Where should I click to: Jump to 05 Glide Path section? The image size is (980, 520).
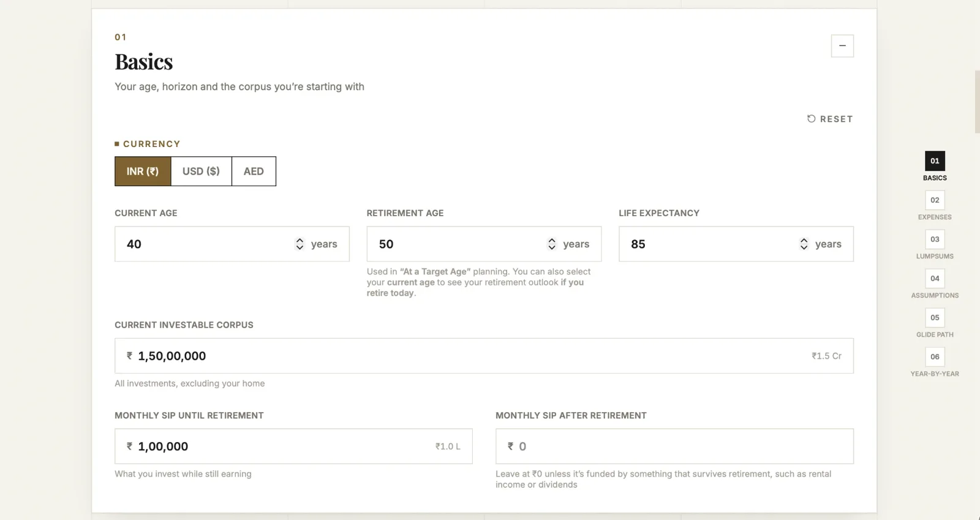[x=935, y=323]
